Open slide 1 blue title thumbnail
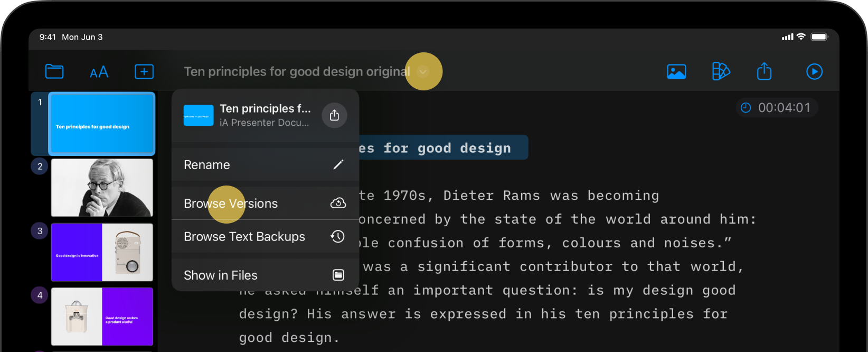Screen dimensions: 868x352 102,124
